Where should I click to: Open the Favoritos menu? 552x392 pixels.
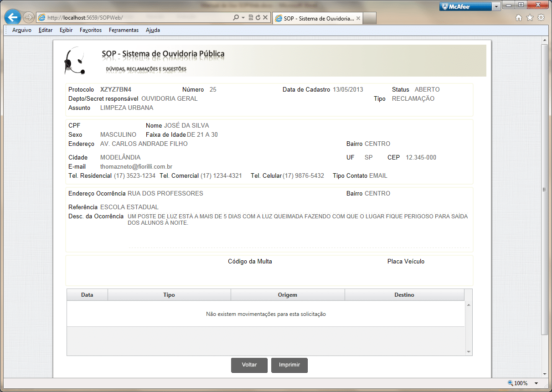click(x=90, y=30)
